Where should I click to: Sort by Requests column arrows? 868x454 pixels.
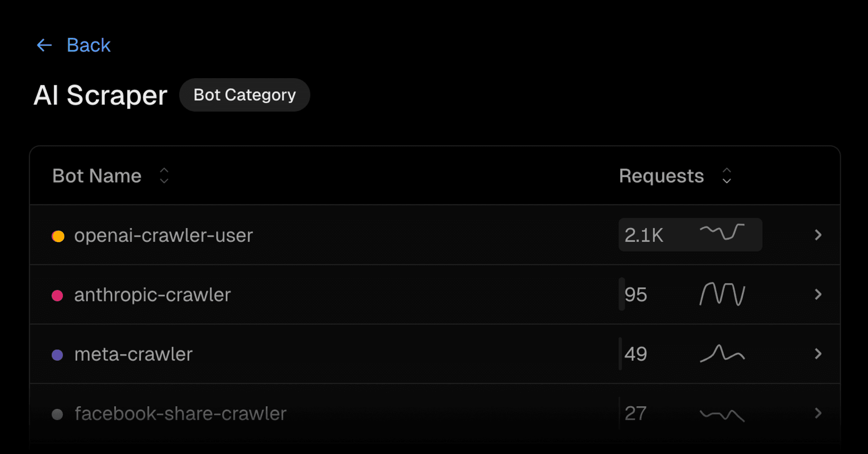coord(726,176)
